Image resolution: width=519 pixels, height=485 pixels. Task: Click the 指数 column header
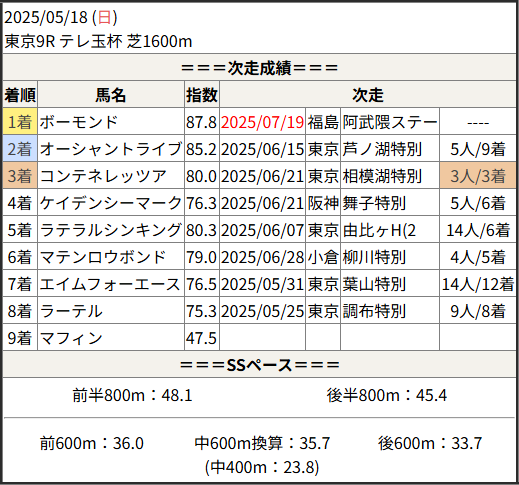coord(202,95)
